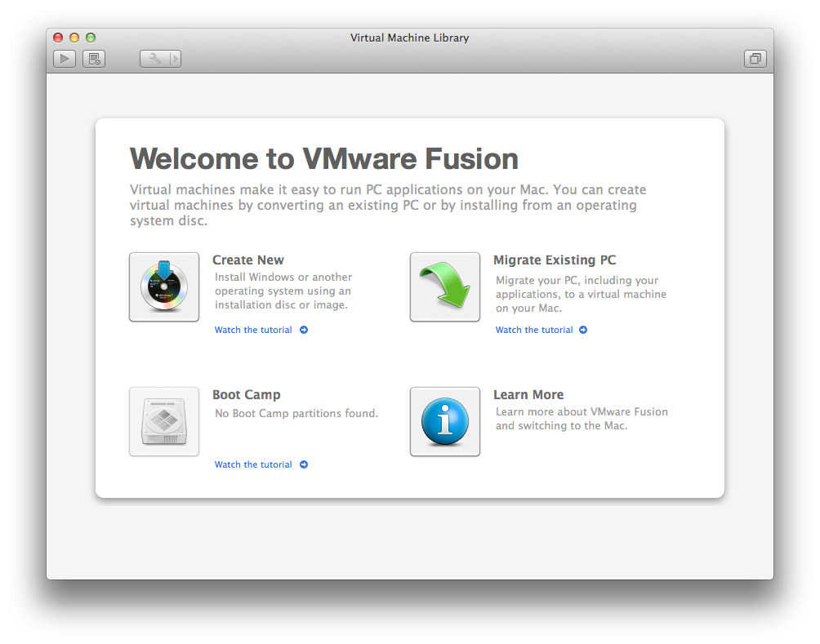Open Watch the tutorial link under Create New
Image resolution: width=820 pixels, height=644 pixels.
(261, 330)
